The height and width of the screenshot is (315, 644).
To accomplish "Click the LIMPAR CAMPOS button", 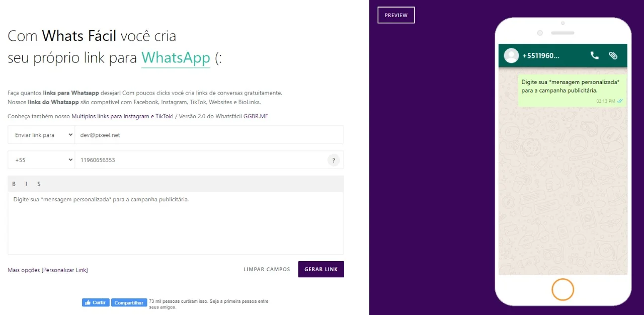I will pyautogui.click(x=267, y=269).
